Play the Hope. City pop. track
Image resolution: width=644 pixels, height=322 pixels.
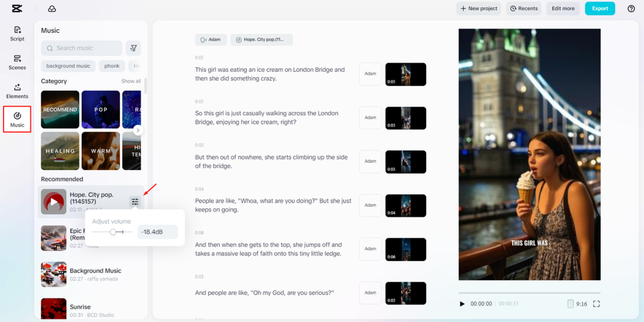(54, 202)
